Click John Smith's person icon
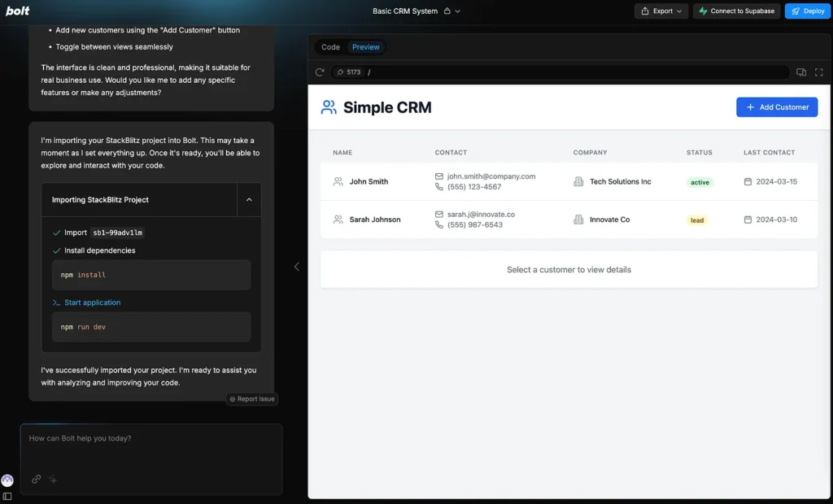Viewport: 833px width, 504px height. pos(338,181)
